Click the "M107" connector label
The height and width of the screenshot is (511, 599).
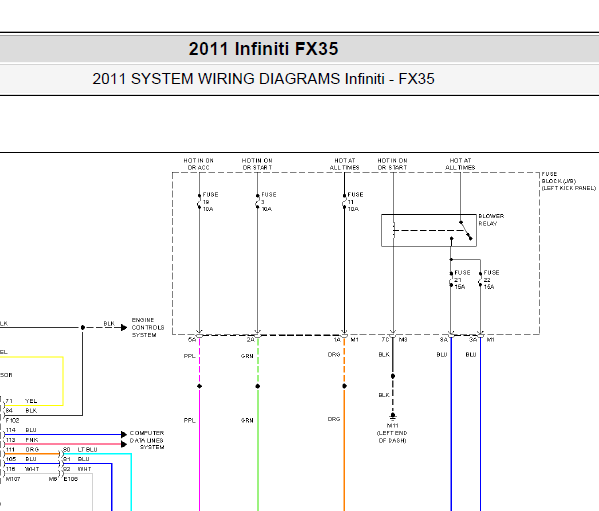click(13, 479)
